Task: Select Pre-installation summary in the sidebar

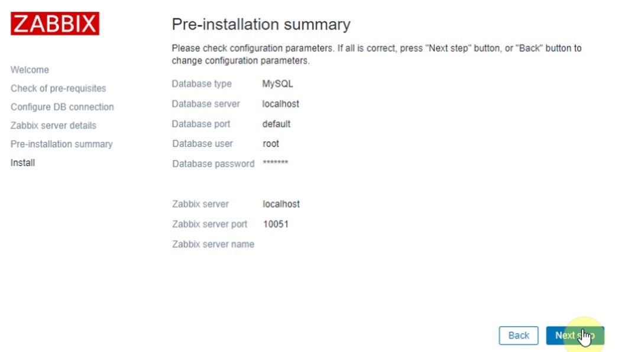Action: pos(62,144)
